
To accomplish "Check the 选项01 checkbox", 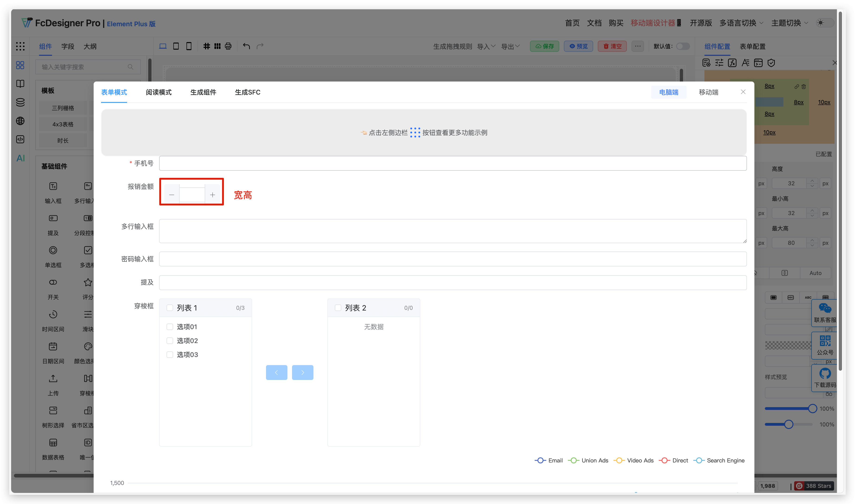I will (170, 327).
